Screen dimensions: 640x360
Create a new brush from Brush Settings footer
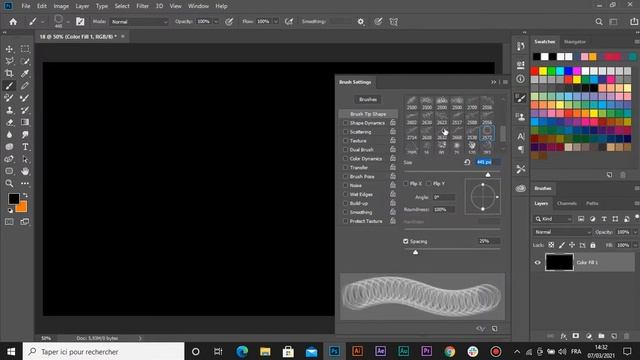click(495, 329)
